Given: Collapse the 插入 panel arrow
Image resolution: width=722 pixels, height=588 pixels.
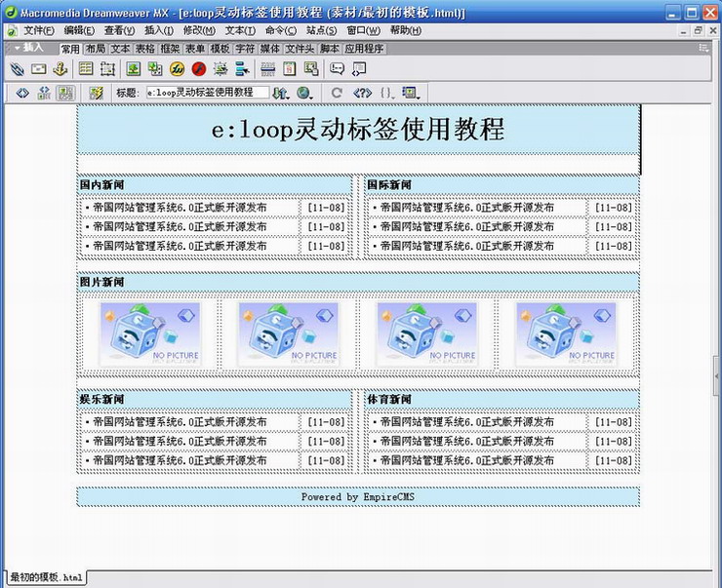Looking at the screenshot, I should point(17,47).
